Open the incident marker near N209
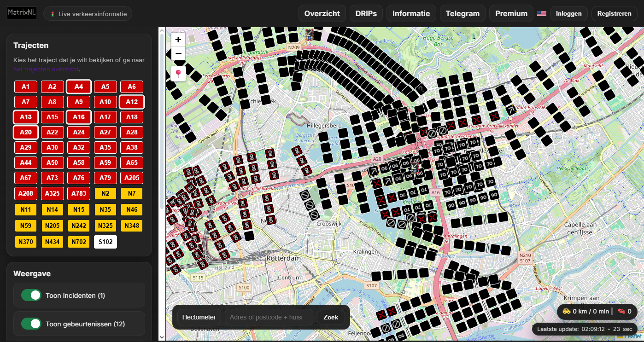644x342 pixels. tap(310, 34)
